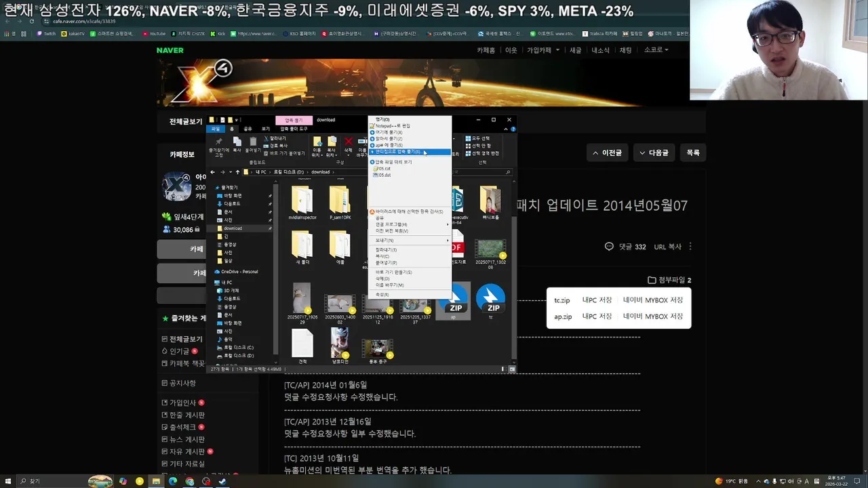Click 'URL 복사' link on cafe post
The height and width of the screenshot is (488, 868).
tap(668, 247)
